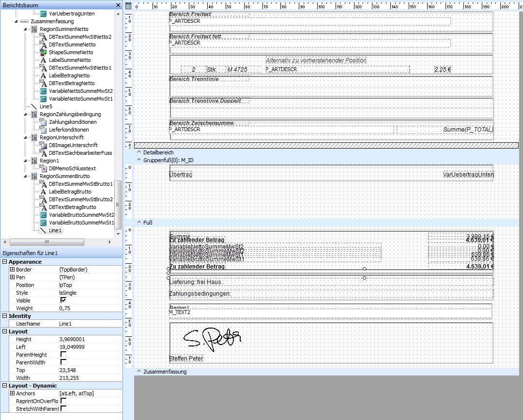The image size is (523, 420).
Task: Select the Line5 line icon
Action: coord(34,106)
